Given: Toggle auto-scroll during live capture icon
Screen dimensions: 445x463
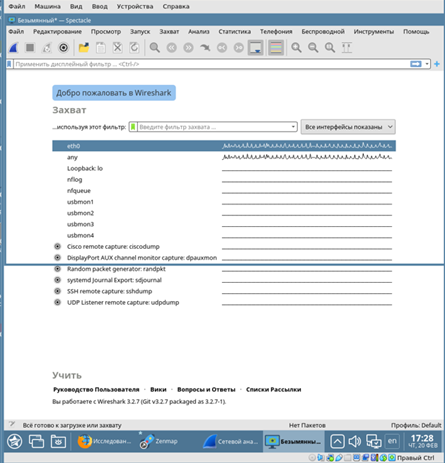Looking at the screenshot, I should [x=256, y=48].
